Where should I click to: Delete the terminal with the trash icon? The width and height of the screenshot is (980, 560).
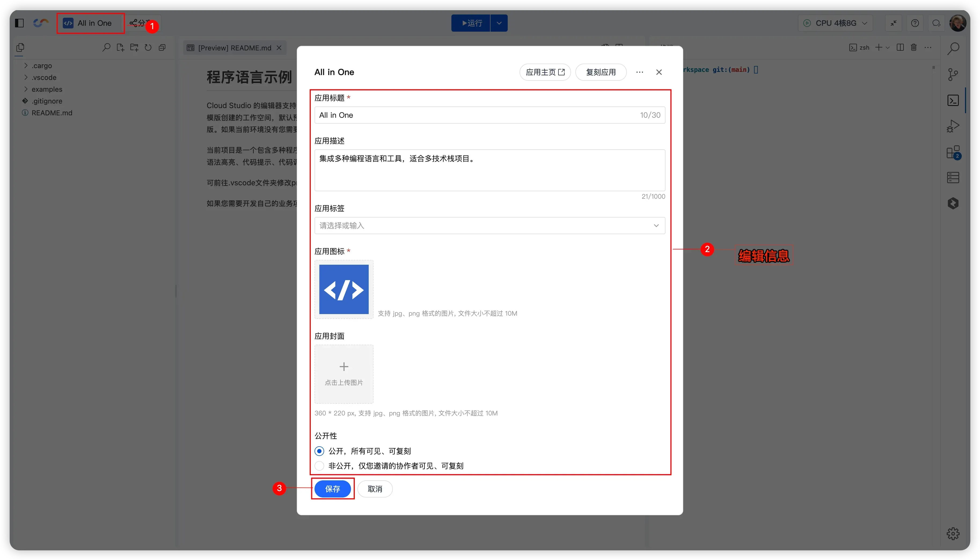pyautogui.click(x=913, y=47)
